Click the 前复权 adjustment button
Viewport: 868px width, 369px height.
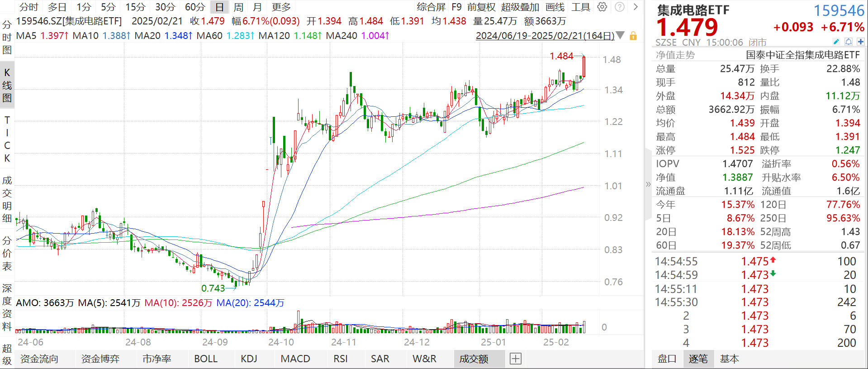481,7
